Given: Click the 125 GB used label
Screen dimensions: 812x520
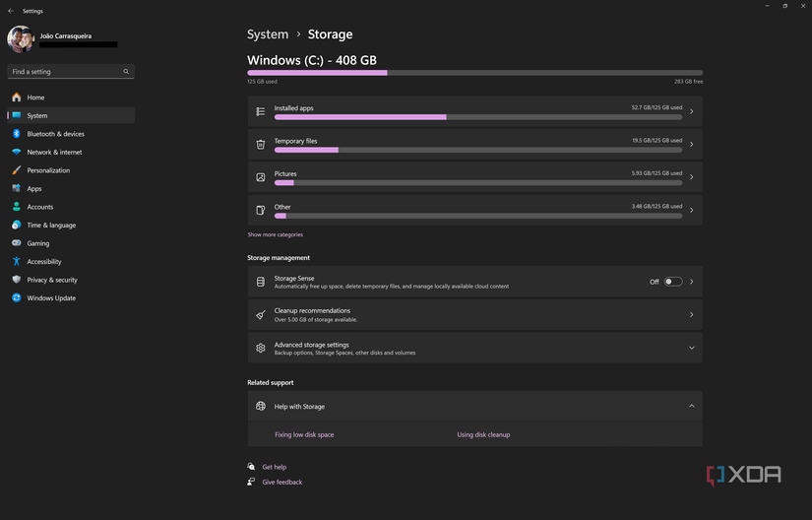Looking at the screenshot, I should tap(262, 82).
